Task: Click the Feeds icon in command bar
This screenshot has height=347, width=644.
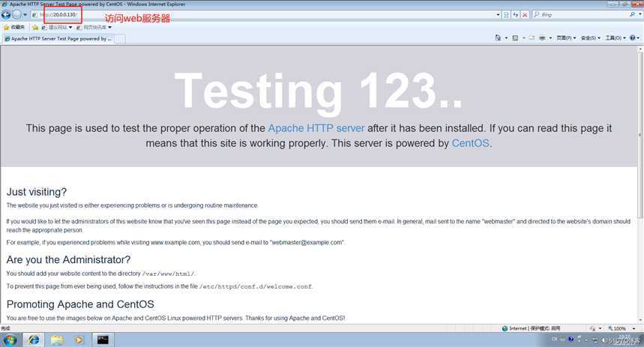Action: [515, 37]
